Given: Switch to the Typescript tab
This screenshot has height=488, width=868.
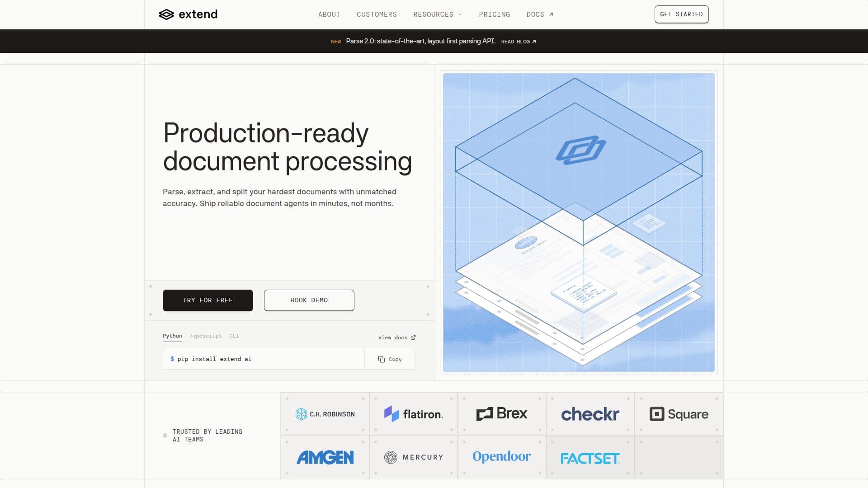Looking at the screenshot, I should pos(206,336).
